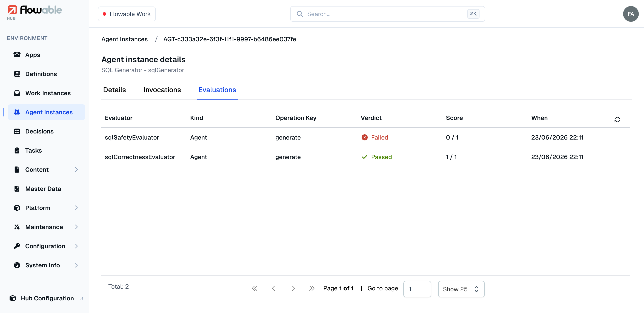
Task: Expand the Configuration submenu chevron
Action: coord(77,246)
